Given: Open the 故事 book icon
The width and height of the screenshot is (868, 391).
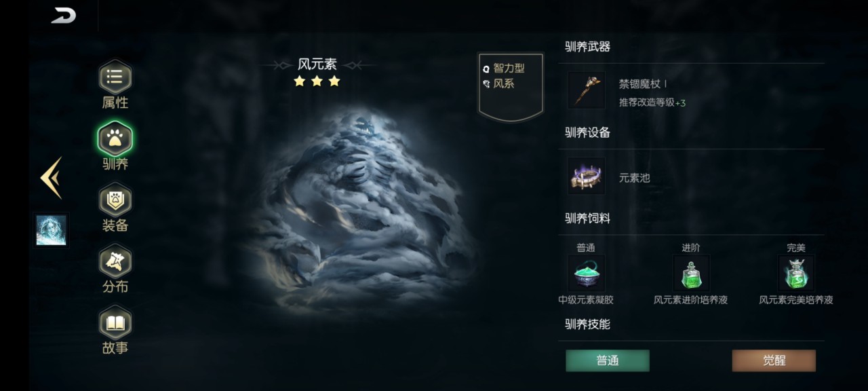Looking at the screenshot, I should (115, 322).
